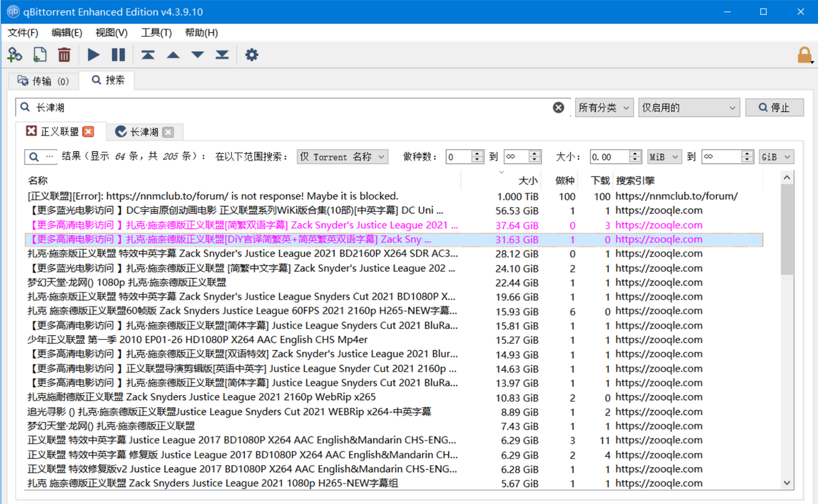Open options via the gear icon
The width and height of the screenshot is (818, 504).
click(252, 54)
